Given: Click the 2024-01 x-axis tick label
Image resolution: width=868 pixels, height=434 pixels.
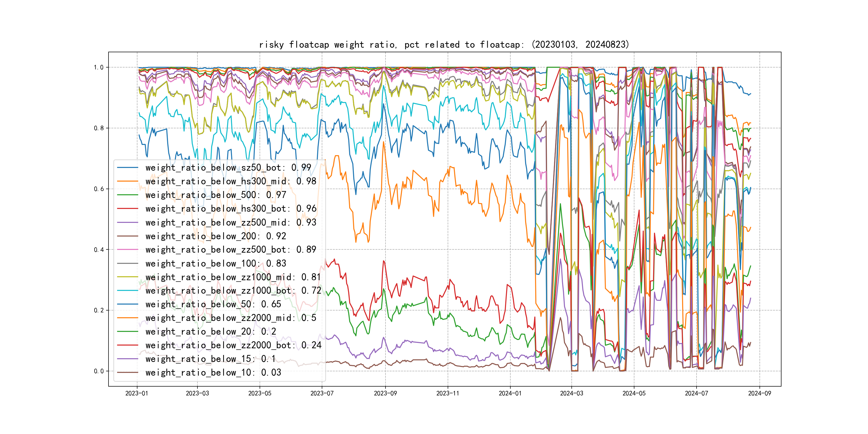Looking at the screenshot, I should click(x=510, y=393).
